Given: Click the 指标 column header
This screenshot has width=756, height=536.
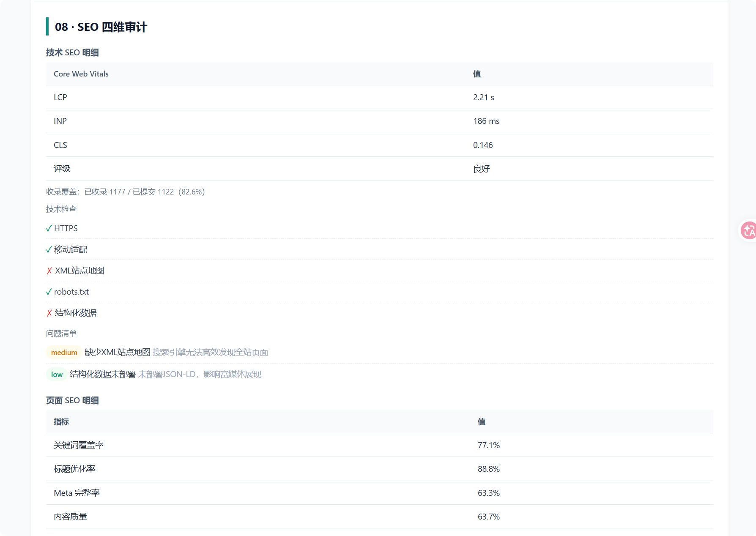Looking at the screenshot, I should 61,422.
